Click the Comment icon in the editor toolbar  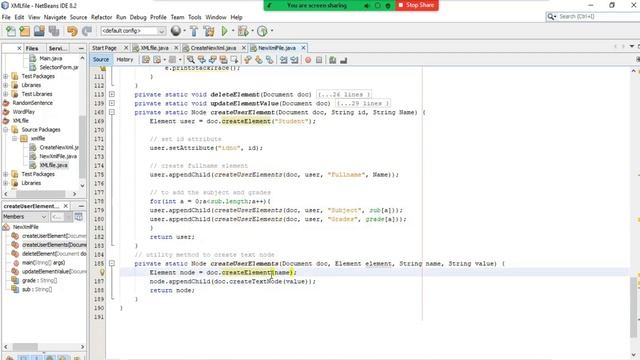coord(333,60)
